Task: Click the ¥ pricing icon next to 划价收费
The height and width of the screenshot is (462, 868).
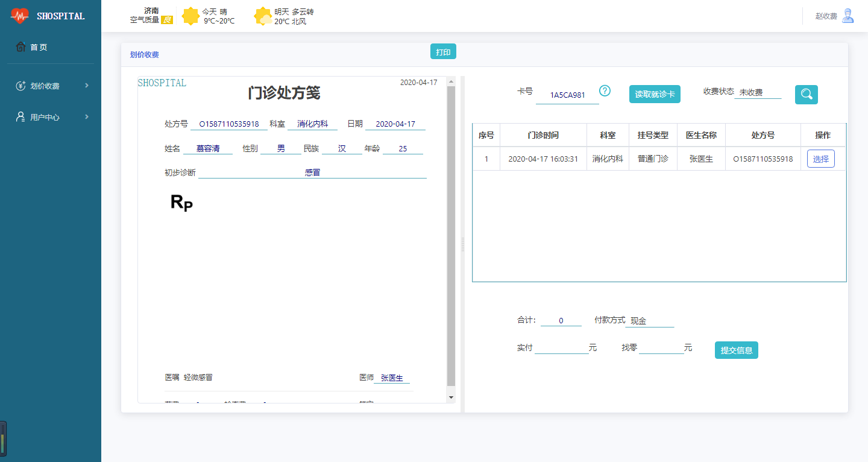Action: tap(21, 86)
